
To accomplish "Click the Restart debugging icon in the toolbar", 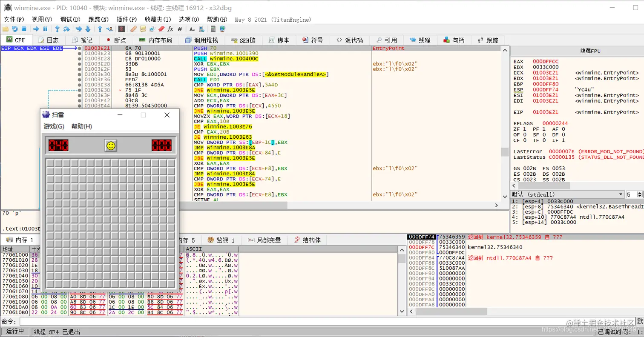I will (15, 29).
